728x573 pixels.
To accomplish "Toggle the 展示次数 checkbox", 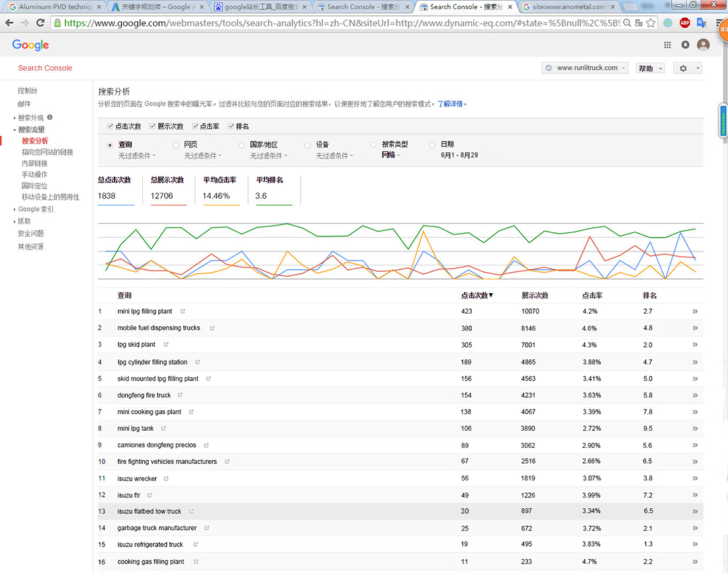I will [x=152, y=126].
